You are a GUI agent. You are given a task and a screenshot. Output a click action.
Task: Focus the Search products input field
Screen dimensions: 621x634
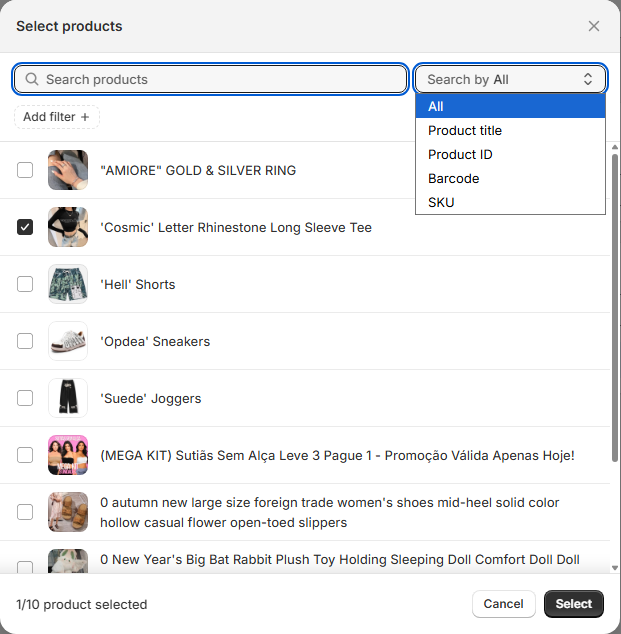[220, 79]
